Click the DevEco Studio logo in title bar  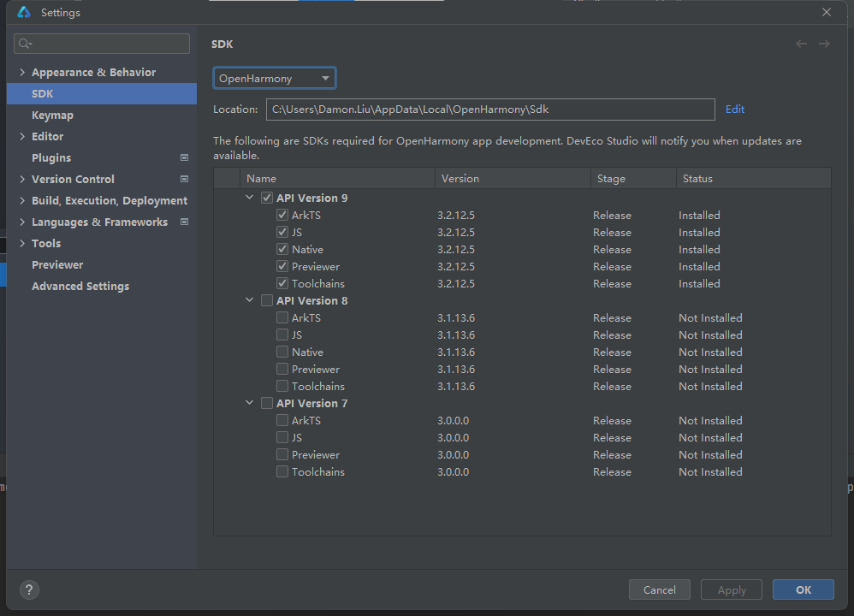pos(24,12)
